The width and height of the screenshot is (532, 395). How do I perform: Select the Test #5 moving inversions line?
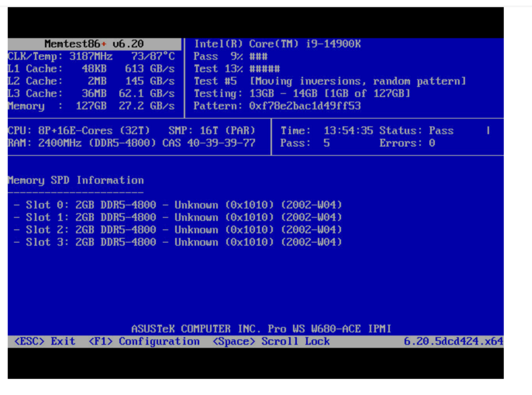[x=330, y=81]
